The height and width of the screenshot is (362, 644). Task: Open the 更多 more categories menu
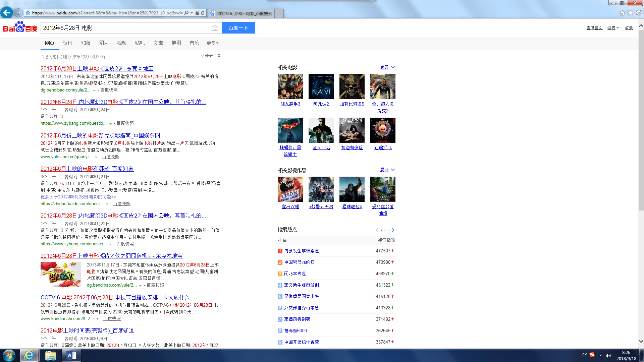212,43
